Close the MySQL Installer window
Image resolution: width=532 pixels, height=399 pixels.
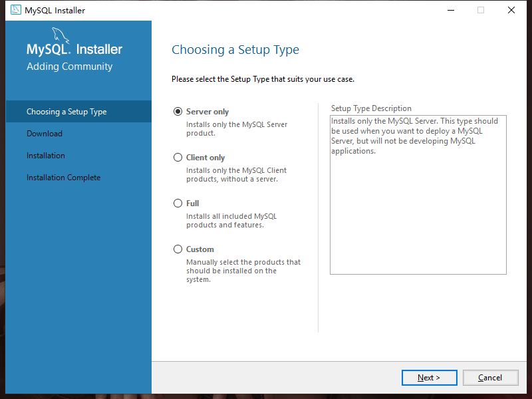tap(511, 10)
